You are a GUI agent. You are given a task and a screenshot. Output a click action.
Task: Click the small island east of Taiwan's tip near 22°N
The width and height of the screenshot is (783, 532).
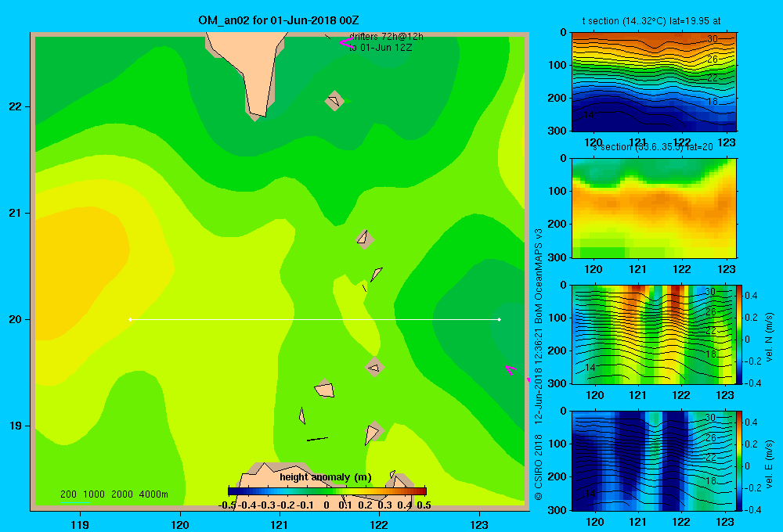(334, 100)
